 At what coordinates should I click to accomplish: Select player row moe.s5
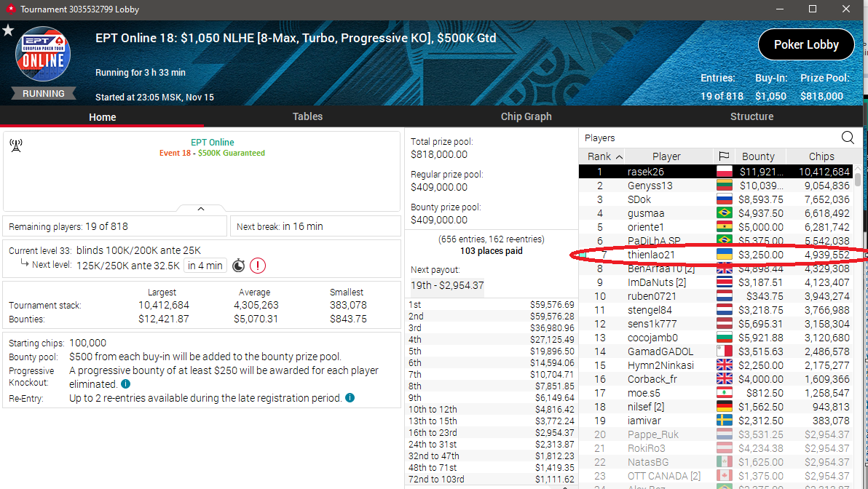[716, 393]
